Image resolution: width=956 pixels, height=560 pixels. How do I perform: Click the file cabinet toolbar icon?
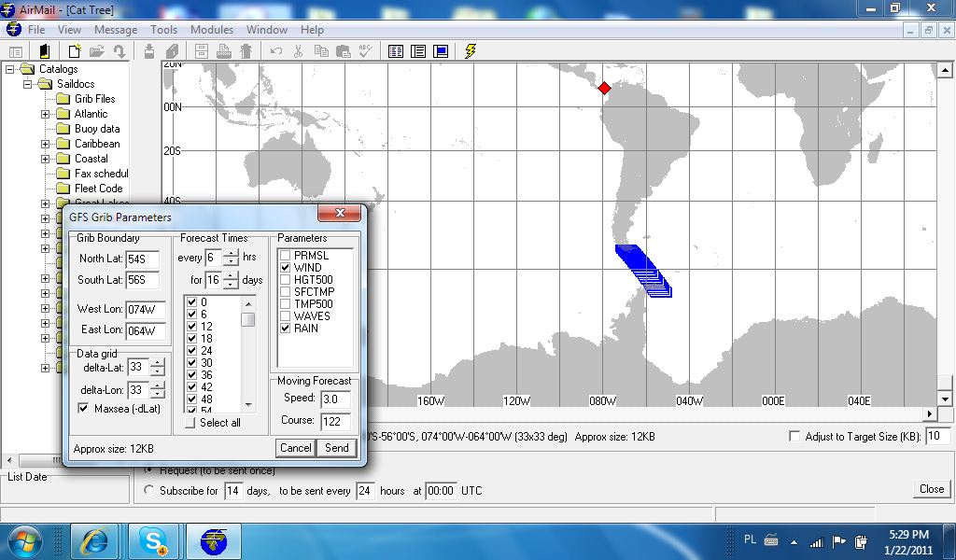pos(202,51)
